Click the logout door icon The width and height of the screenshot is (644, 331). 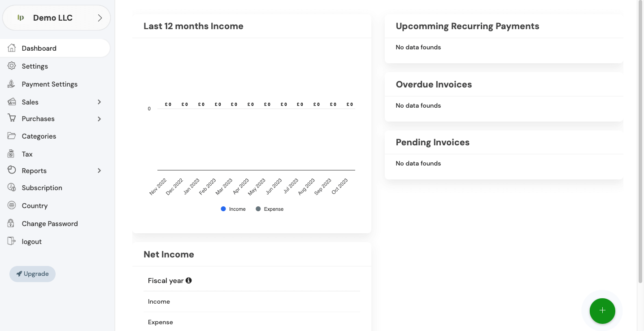[12, 241]
